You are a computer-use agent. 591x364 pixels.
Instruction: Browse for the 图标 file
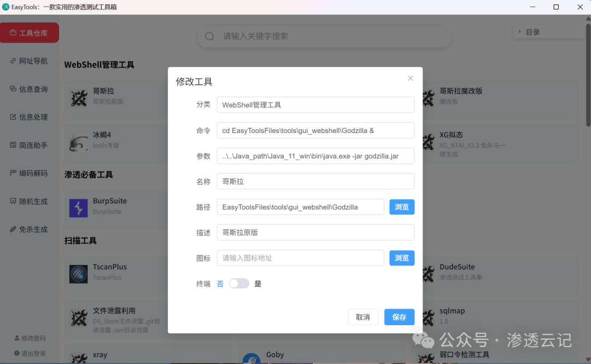[x=402, y=258]
